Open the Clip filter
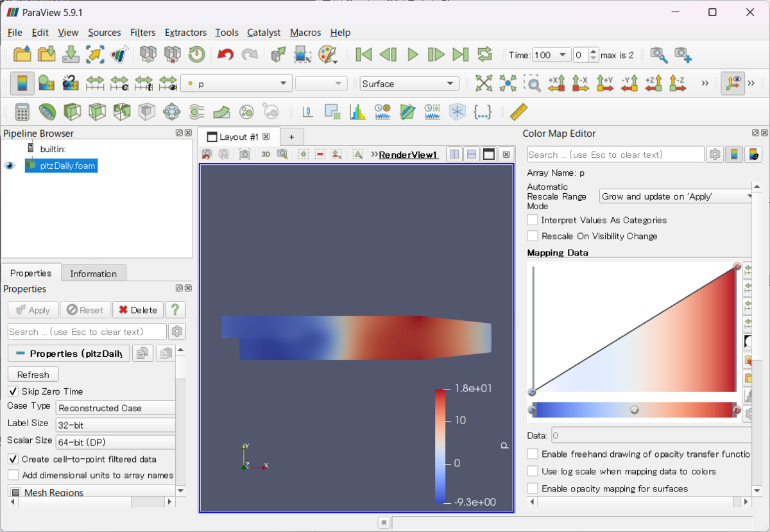The width and height of the screenshot is (770, 532). (73, 111)
